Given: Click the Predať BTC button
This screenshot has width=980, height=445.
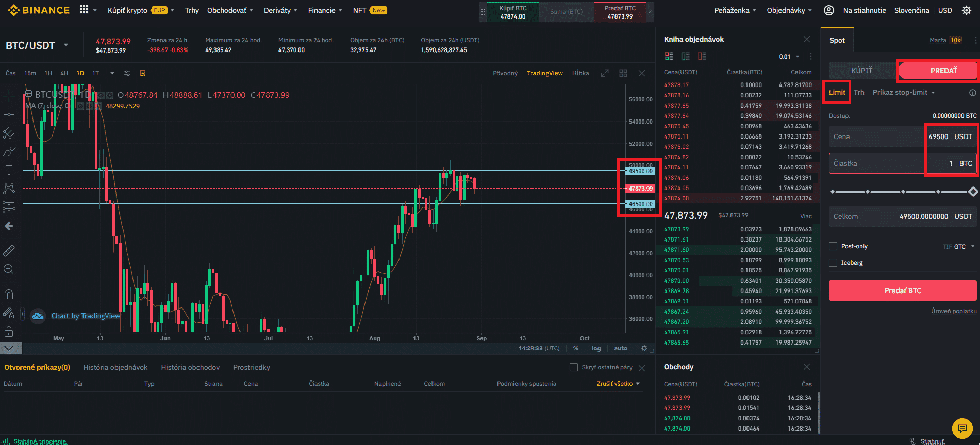Looking at the screenshot, I should (902, 290).
